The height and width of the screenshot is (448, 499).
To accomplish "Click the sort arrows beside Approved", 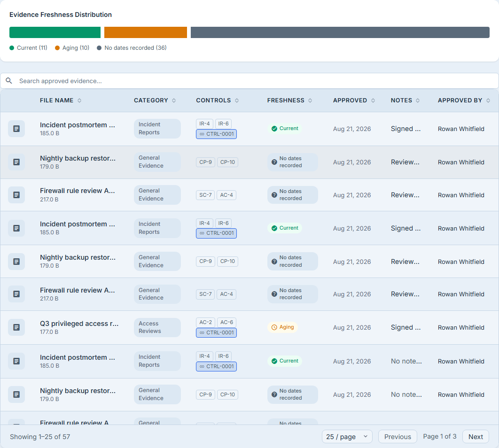I will tap(373, 100).
